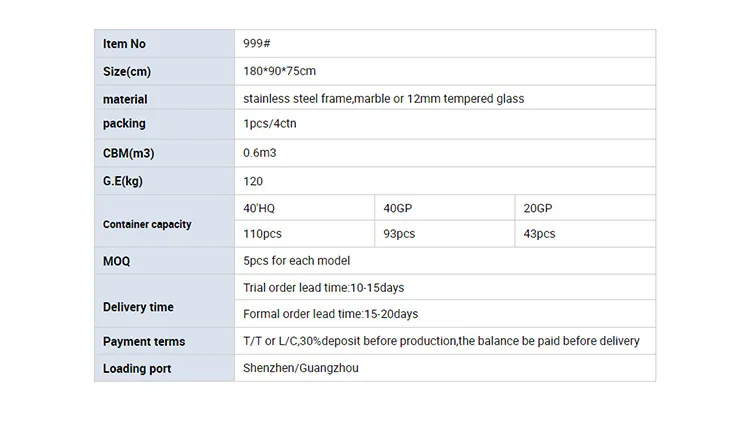Image resolution: width=750 pixels, height=421 pixels.
Task: Click the 40GP container cell
Action: tap(397, 208)
